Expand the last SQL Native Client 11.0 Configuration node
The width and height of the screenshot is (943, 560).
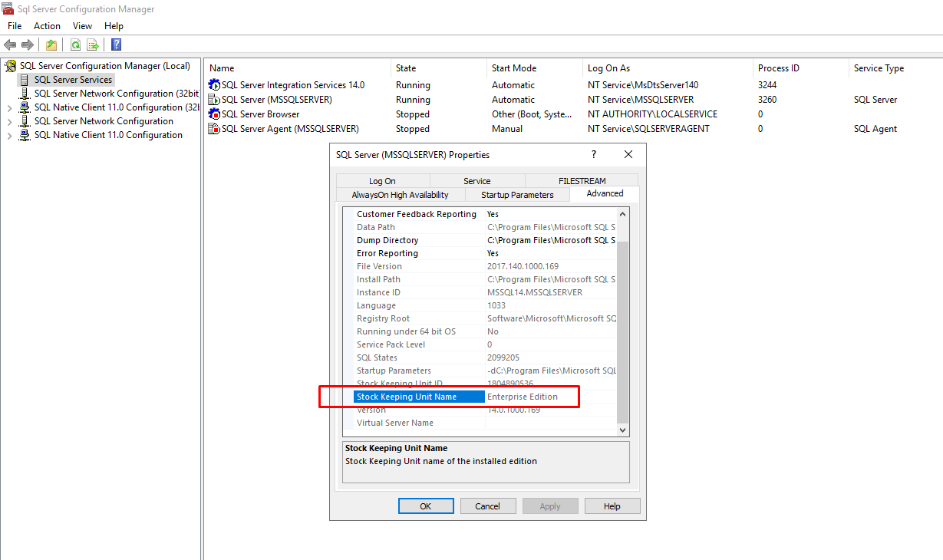coord(9,136)
